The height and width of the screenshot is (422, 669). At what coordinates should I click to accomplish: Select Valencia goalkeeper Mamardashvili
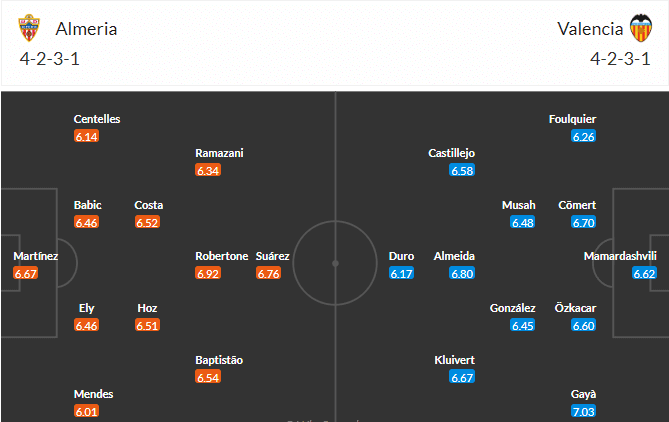point(620,256)
